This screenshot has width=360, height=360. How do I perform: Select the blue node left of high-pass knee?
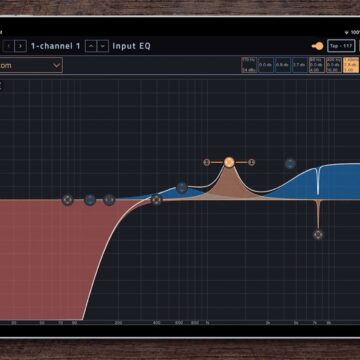point(90,200)
